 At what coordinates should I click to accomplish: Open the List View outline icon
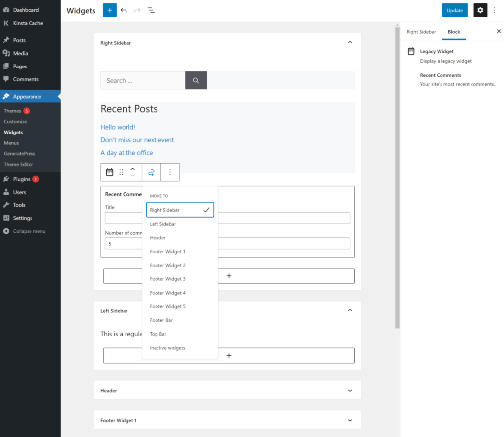click(151, 10)
